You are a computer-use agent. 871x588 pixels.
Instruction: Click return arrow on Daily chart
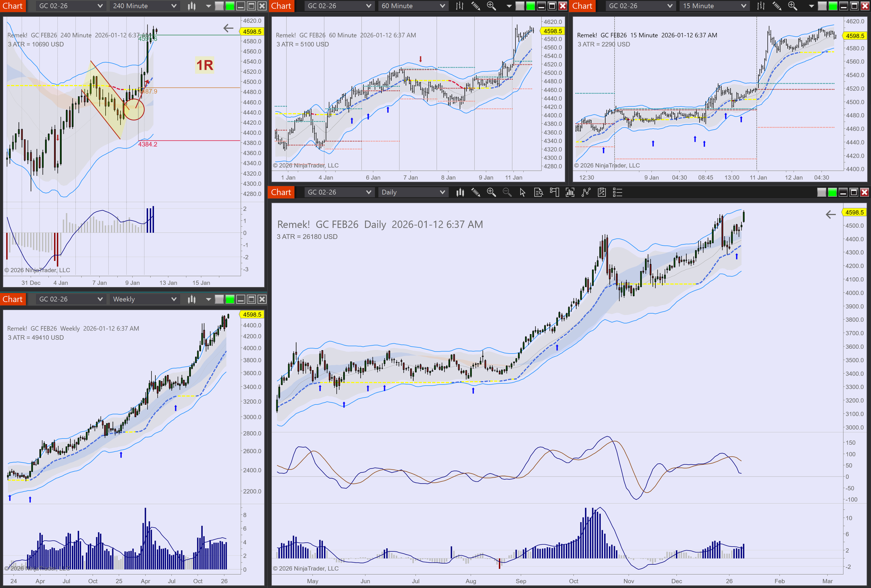(x=831, y=214)
